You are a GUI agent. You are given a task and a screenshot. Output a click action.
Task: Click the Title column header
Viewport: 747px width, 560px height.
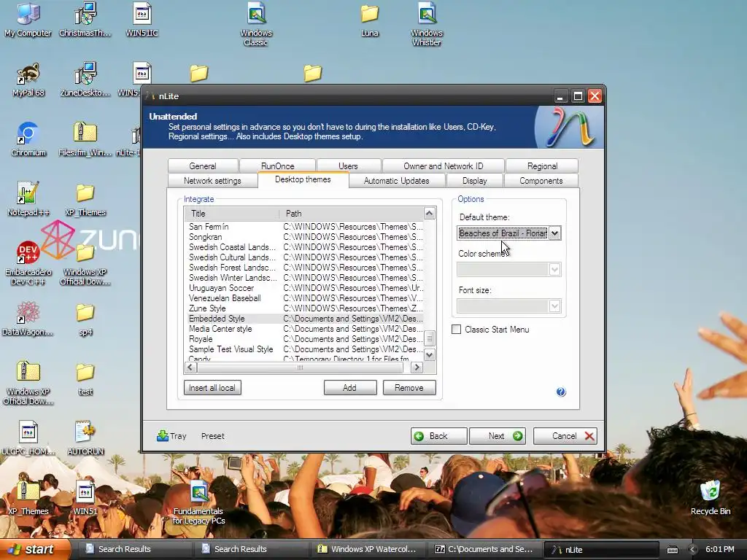(x=231, y=214)
